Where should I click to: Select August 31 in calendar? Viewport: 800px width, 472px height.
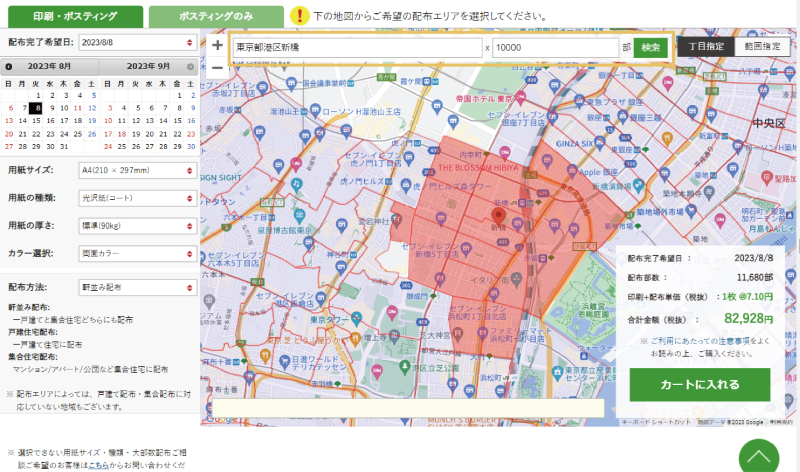[x=64, y=146]
